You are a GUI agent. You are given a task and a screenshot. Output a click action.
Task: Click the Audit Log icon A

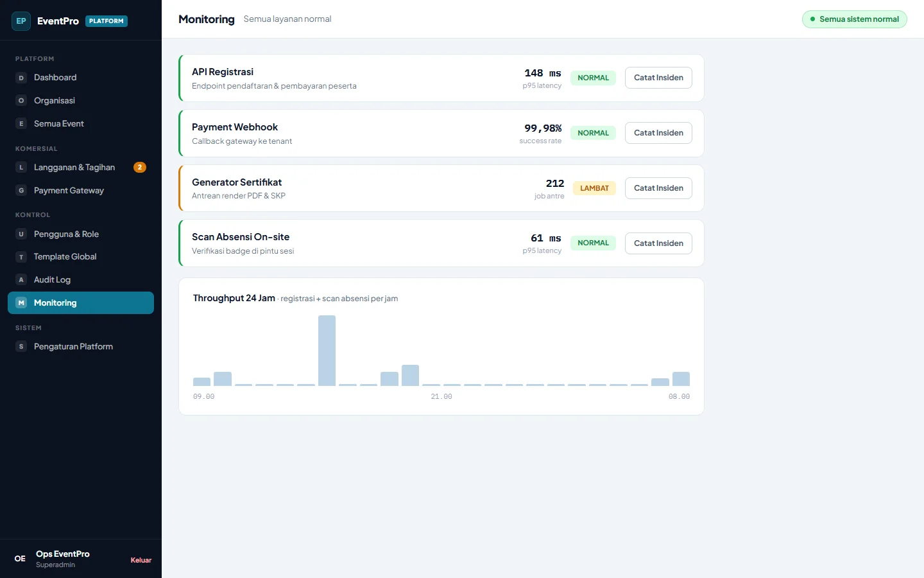pyautogui.click(x=21, y=280)
